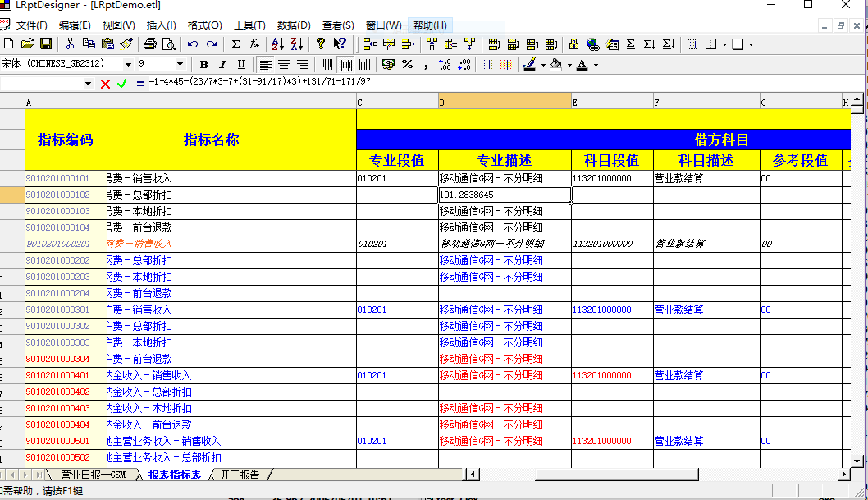
Task: Sort descending Z to A
Action: [297, 44]
